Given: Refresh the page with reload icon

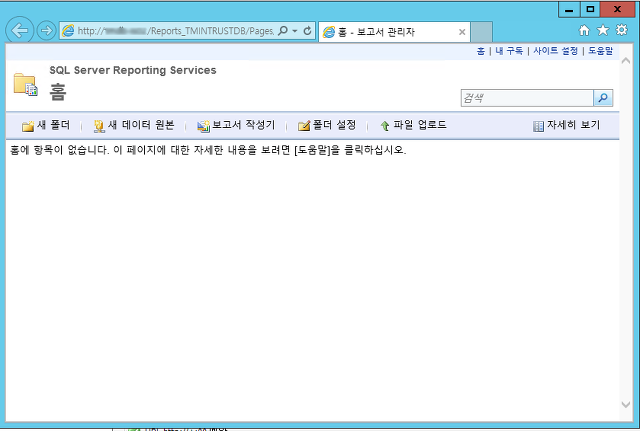Looking at the screenshot, I should tap(307, 31).
